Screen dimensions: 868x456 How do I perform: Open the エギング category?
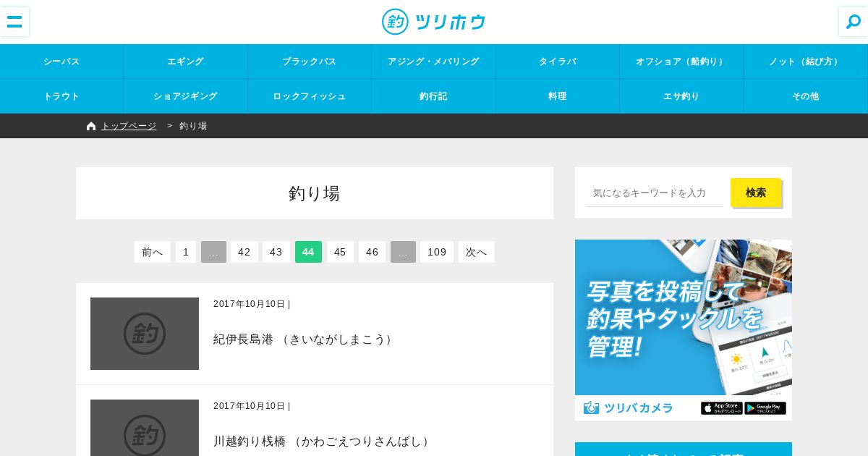click(186, 62)
